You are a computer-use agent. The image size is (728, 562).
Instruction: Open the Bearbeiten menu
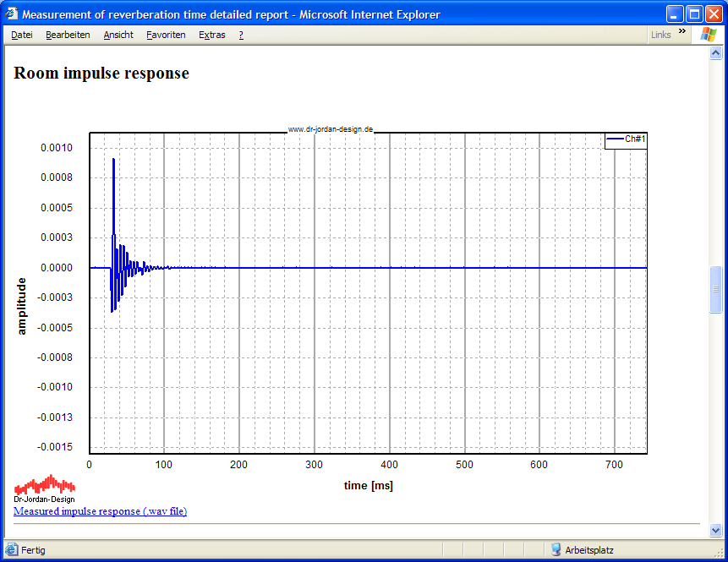click(68, 35)
